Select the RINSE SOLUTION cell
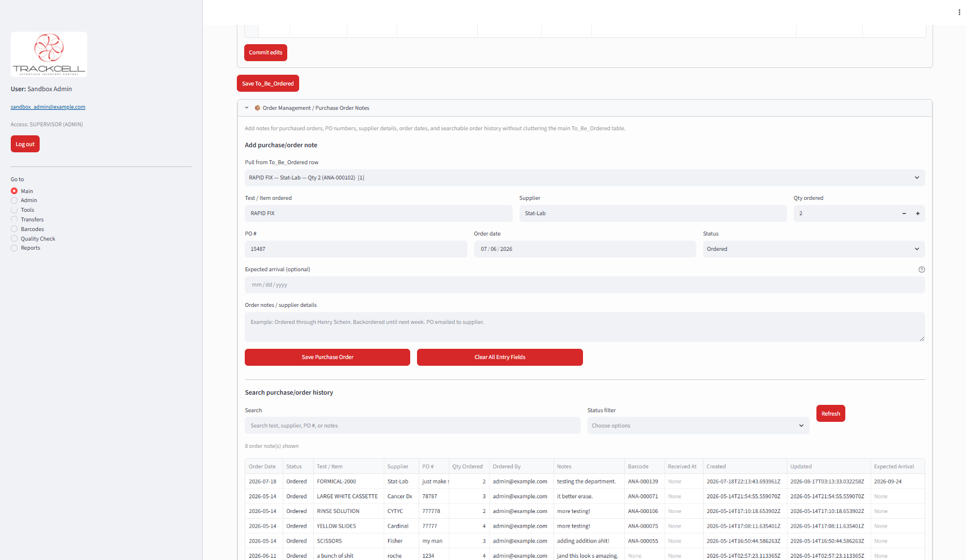Image resolution: width=966 pixels, height=560 pixels. 348,511
